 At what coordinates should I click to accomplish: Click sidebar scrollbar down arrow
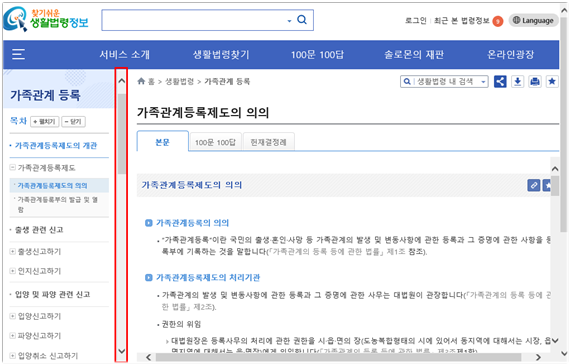pos(122,351)
